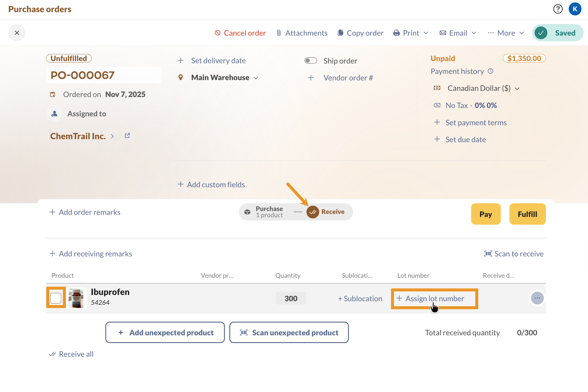Open the Main Warehouse location dropdown
588x392 pixels.
225,78
